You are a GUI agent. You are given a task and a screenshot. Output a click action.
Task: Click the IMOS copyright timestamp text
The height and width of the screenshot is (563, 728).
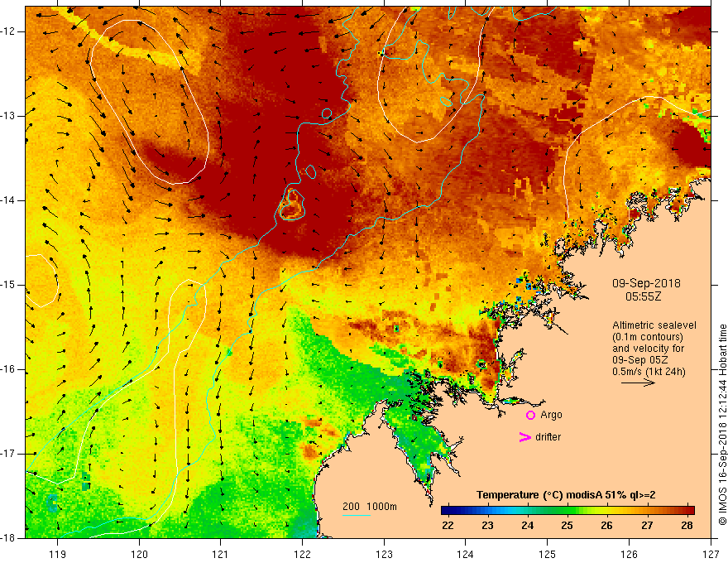(722, 425)
